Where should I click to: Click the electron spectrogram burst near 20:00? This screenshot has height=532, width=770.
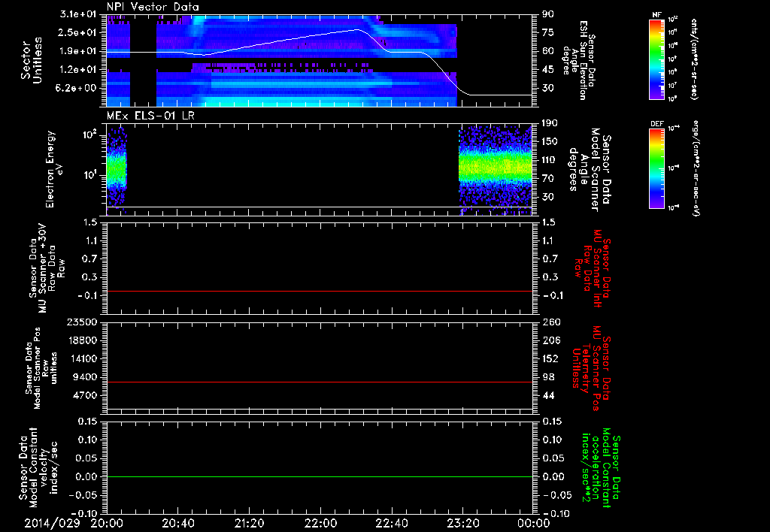(117, 171)
